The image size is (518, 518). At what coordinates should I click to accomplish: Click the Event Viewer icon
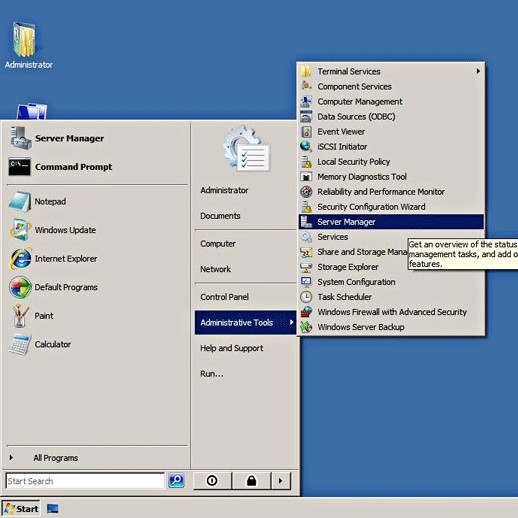coord(306,132)
